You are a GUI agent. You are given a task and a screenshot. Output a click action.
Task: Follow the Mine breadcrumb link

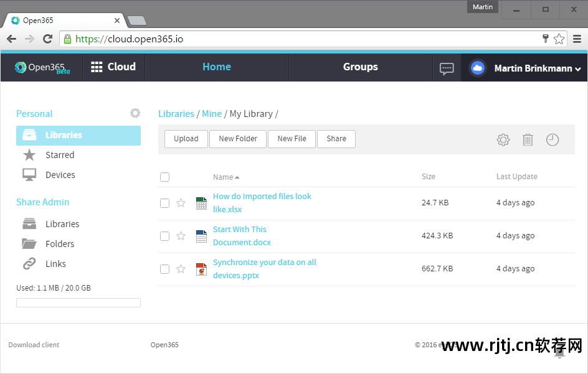pyautogui.click(x=212, y=114)
